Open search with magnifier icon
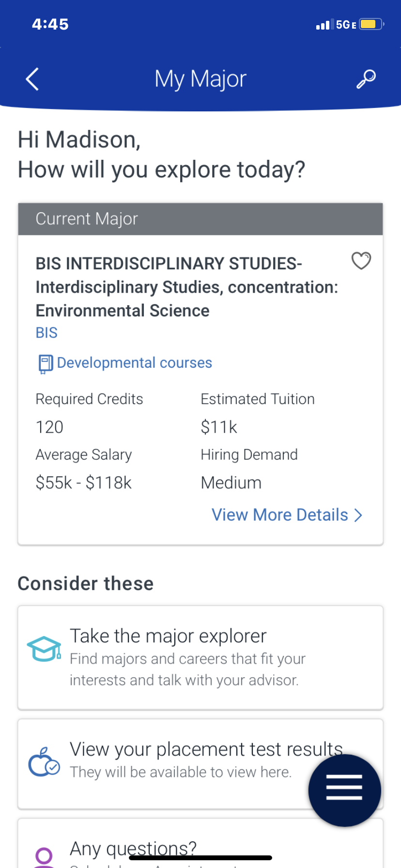 [x=366, y=79]
